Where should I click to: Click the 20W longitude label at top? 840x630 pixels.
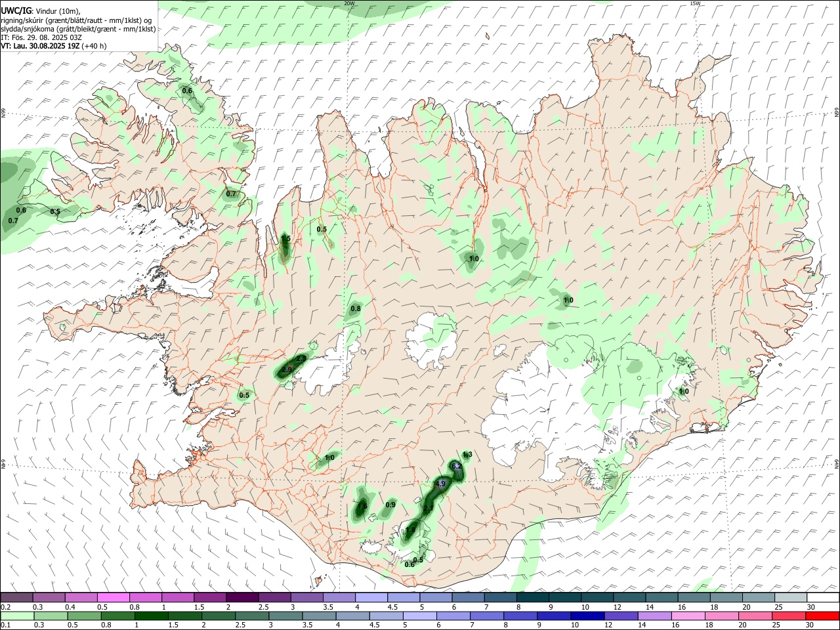tap(349, 3)
